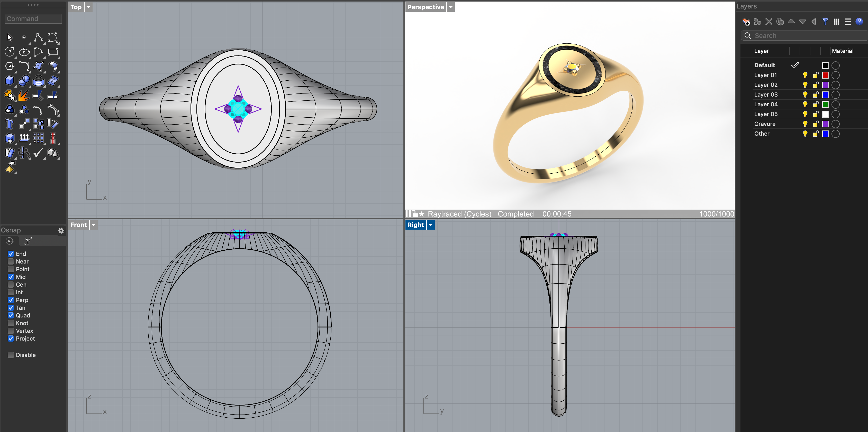Select the arrow pointer selection tool
Viewport: 868px width, 432px height.
click(x=10, y=37)
